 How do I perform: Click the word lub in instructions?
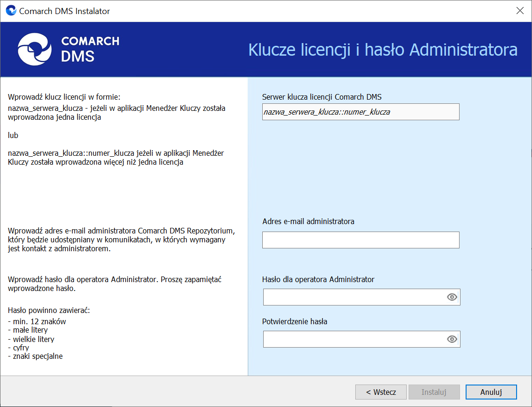(13, 135)
